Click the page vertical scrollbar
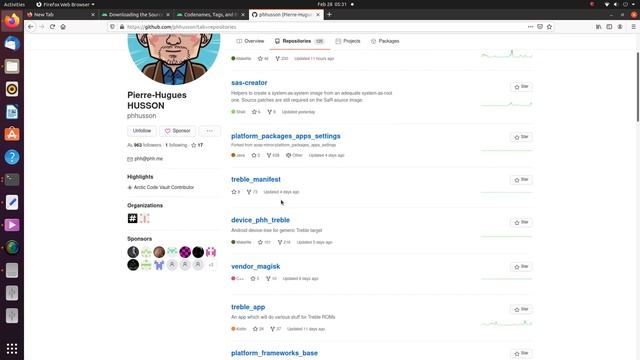The width and height of the screenshot is (640, 360). [638, 87]
